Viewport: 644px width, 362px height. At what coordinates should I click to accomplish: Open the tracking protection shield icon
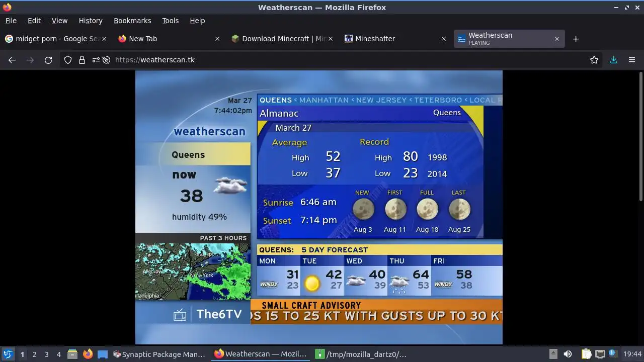click(x=68, y=60)
